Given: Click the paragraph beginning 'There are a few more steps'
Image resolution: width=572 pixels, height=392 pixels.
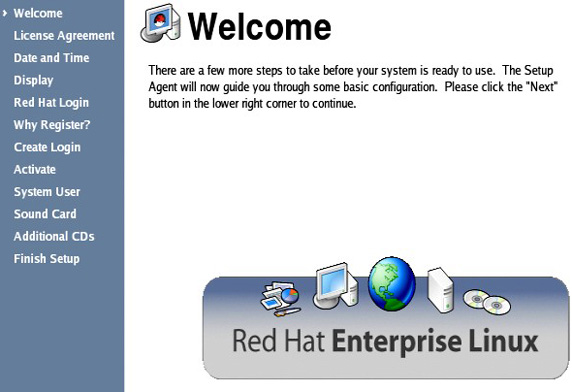Looking at the screenshot, I should 353,87.
